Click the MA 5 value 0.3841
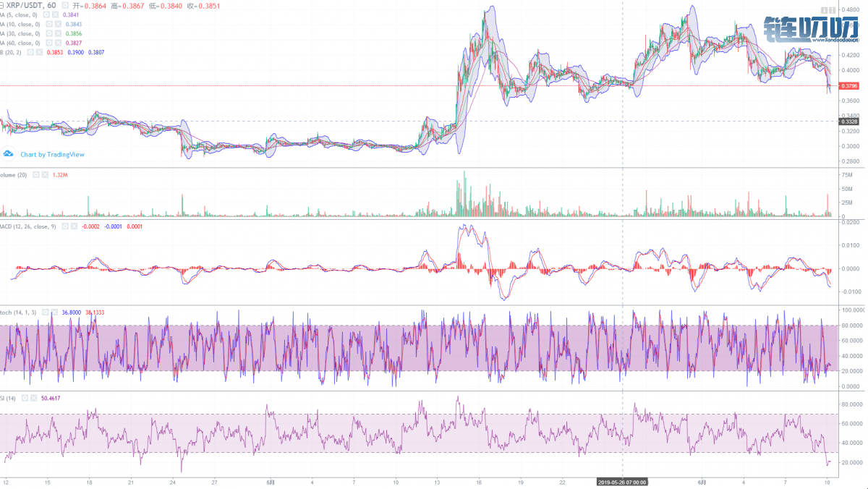Image resolution: width=868 pixels, height=489 pixels. (x=71, y=14)
